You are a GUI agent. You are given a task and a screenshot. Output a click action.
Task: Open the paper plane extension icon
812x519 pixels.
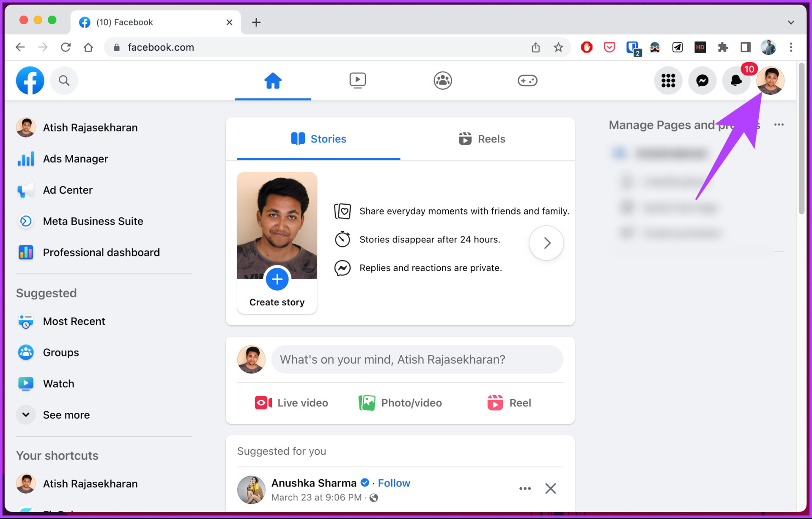tap(678, 47)
